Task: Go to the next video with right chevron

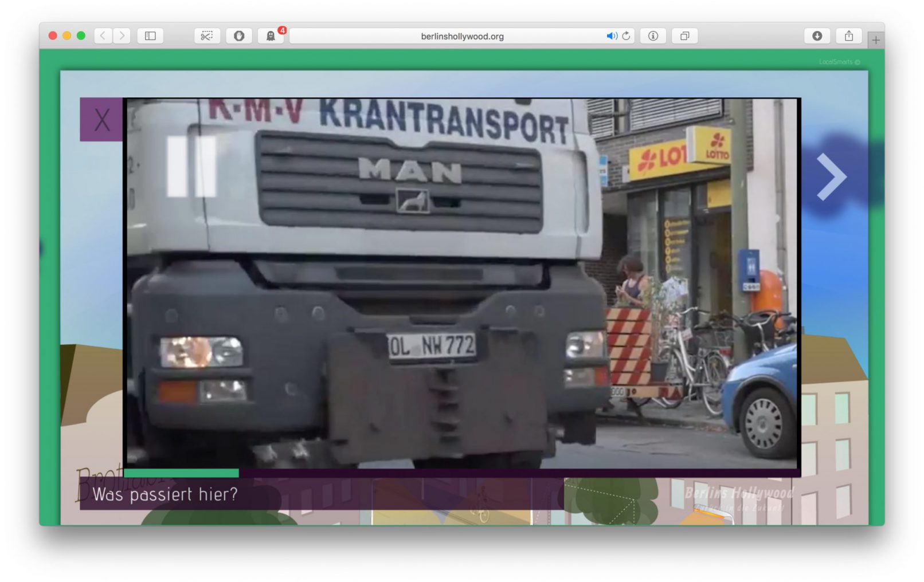Action: 831,177
